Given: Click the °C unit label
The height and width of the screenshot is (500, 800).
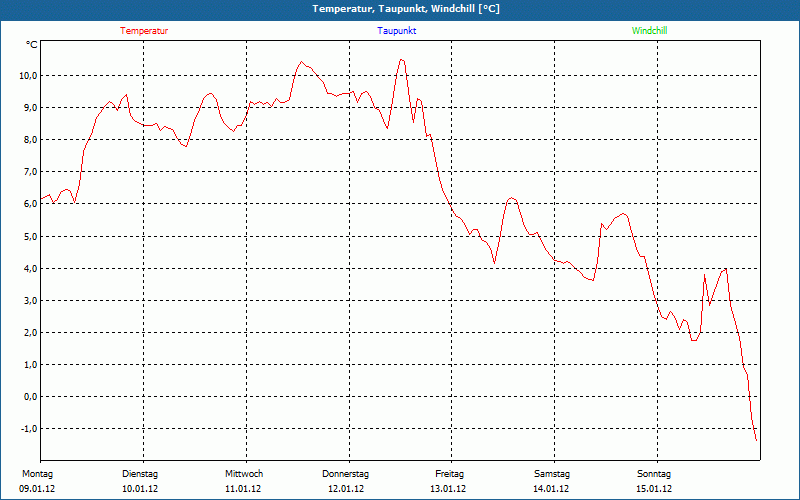Looking at the screenshot, I should [x=32, y=45].
